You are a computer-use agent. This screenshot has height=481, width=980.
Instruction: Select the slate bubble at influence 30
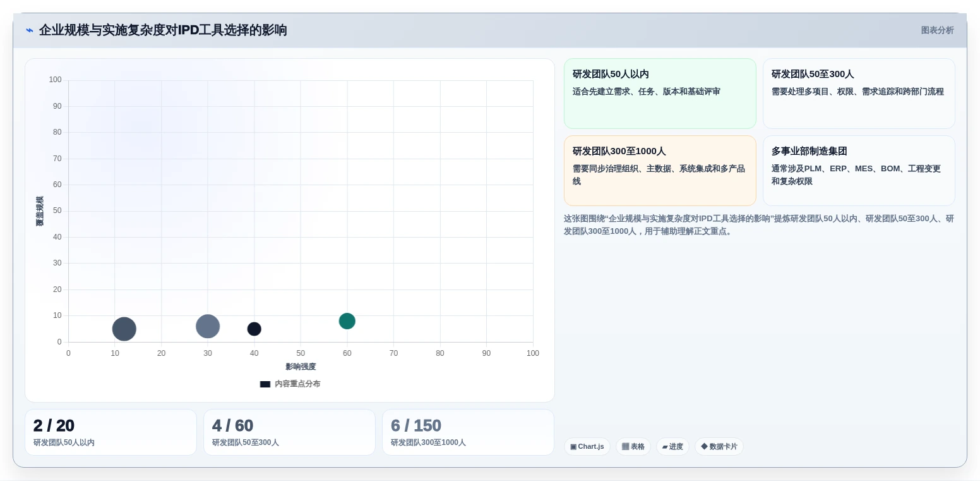(208, 326)
